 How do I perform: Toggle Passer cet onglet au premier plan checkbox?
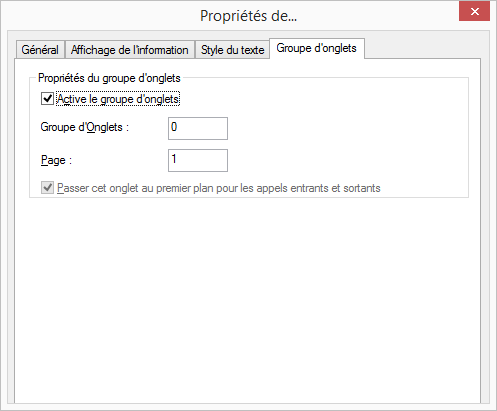tap(47, 188)
